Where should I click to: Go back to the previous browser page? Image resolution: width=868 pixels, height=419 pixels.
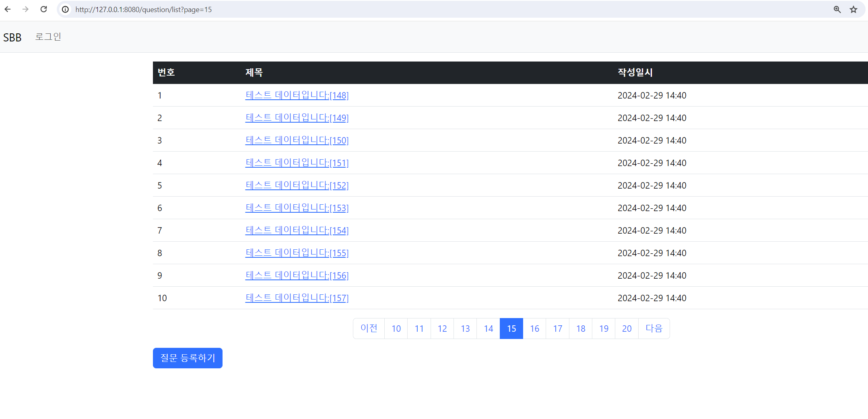8,9
